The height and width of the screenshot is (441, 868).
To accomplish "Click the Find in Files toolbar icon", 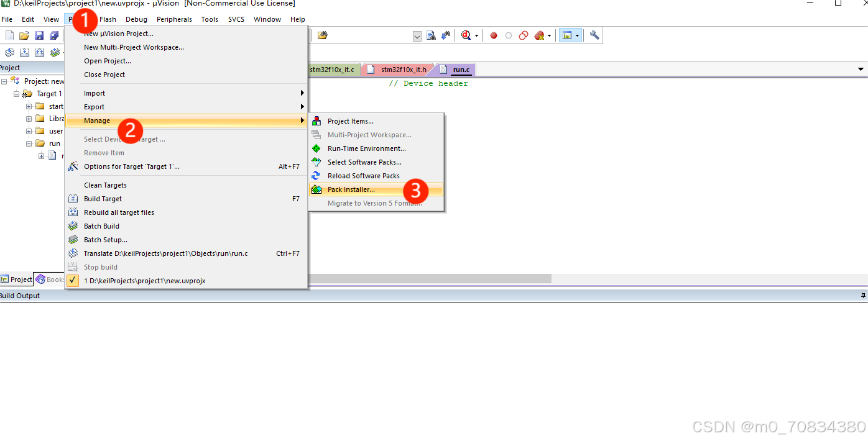I will click(322, 35).
